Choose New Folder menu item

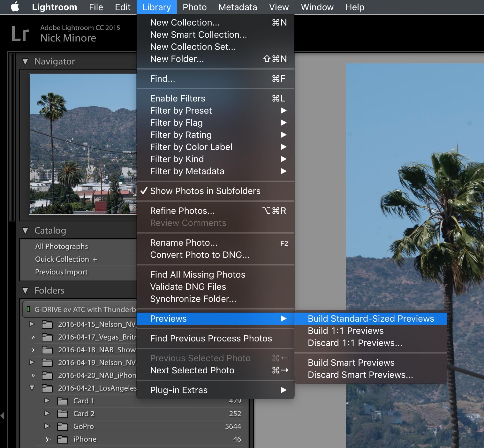(216, 59)
